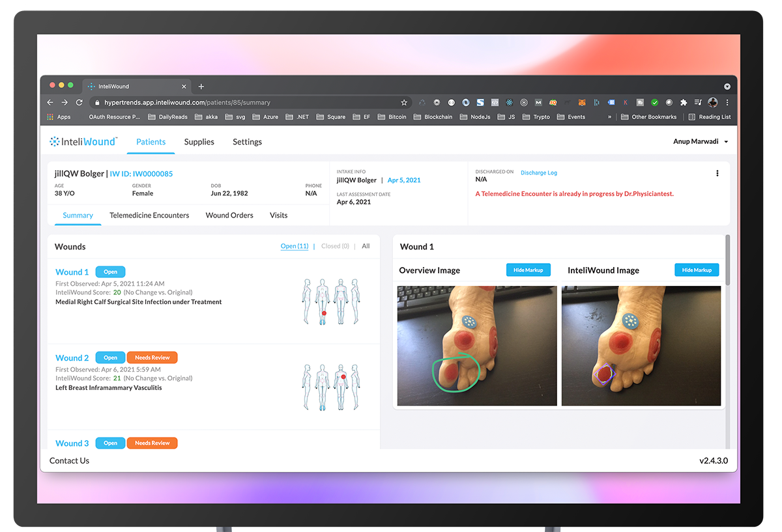Open the patient actions three-dot menu

[x=717, y=173]
